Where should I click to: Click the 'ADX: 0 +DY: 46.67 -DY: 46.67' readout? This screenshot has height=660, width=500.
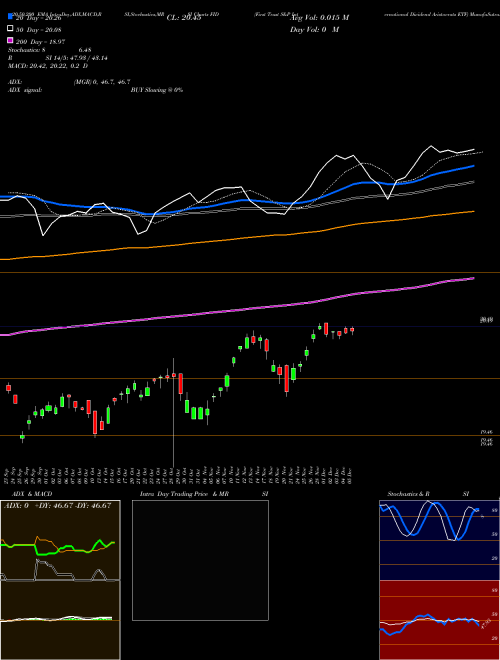tap(58, 506)
